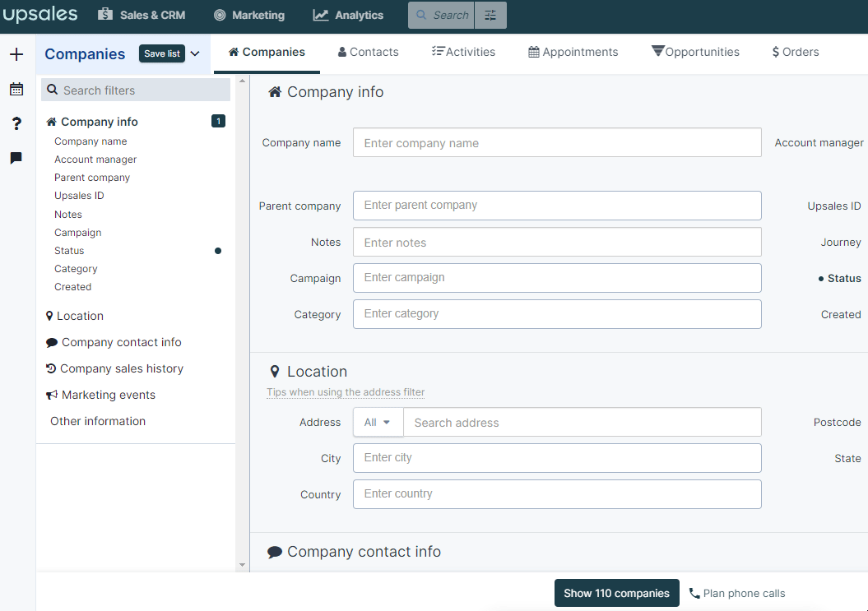Select Parent company in filter list
The width and height of the screenshot is (868, 611).
click(92, 178)
